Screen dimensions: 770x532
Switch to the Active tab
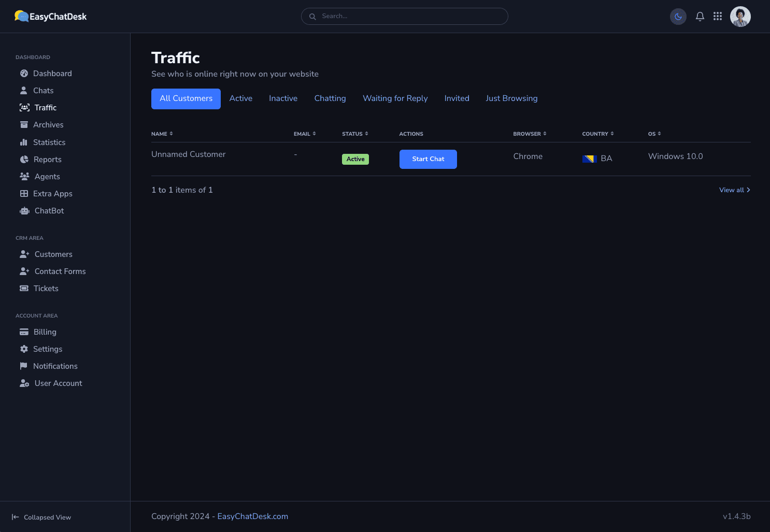pyautogui.click(x=241, y=99)
